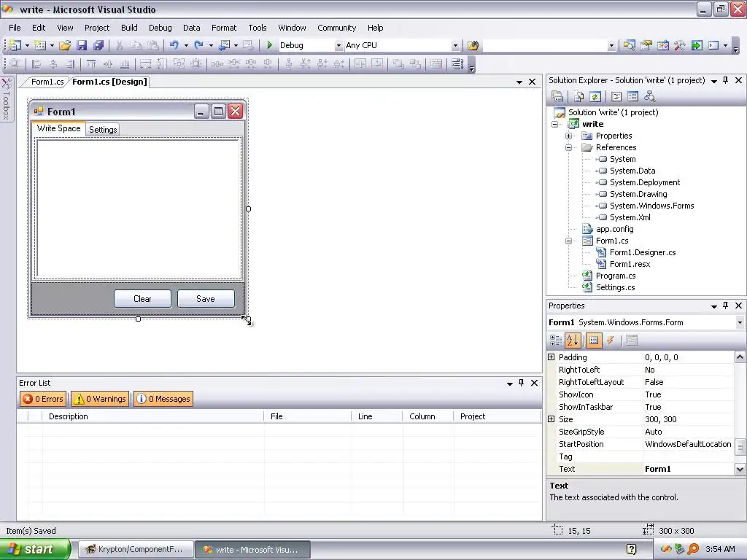
Task: Click Refresh icon in Solution Explorer
Action: [x=595, y=97]
